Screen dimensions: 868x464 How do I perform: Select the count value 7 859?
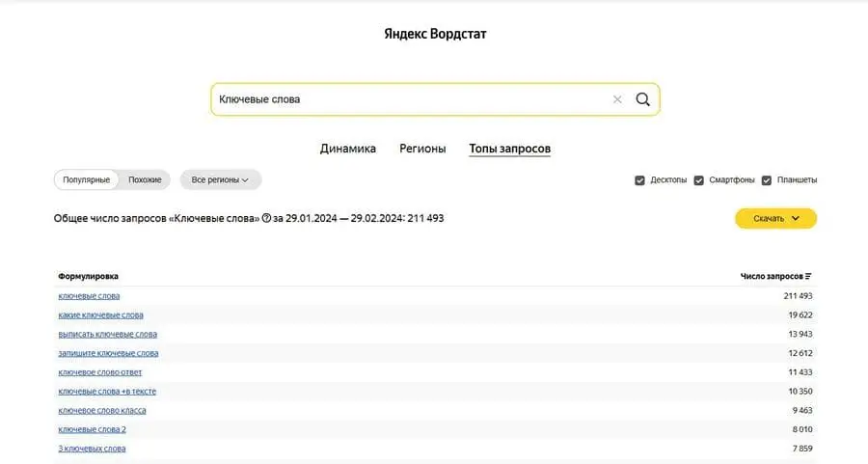tap(802, 450)
